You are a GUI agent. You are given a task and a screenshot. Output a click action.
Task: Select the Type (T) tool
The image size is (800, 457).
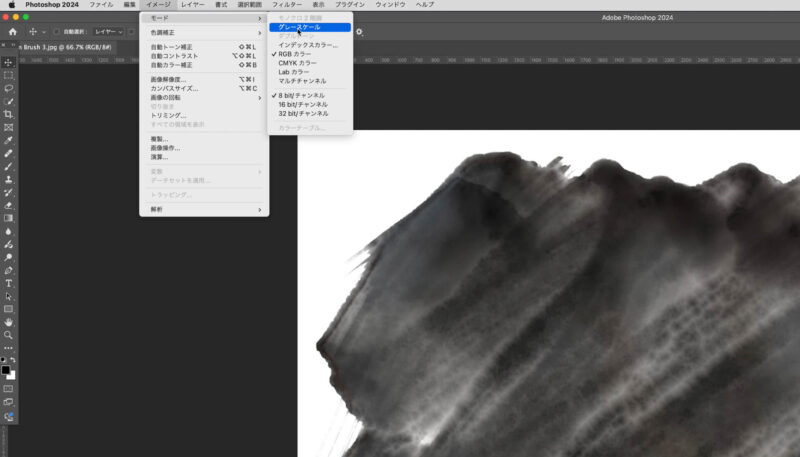tap(9, 283)
